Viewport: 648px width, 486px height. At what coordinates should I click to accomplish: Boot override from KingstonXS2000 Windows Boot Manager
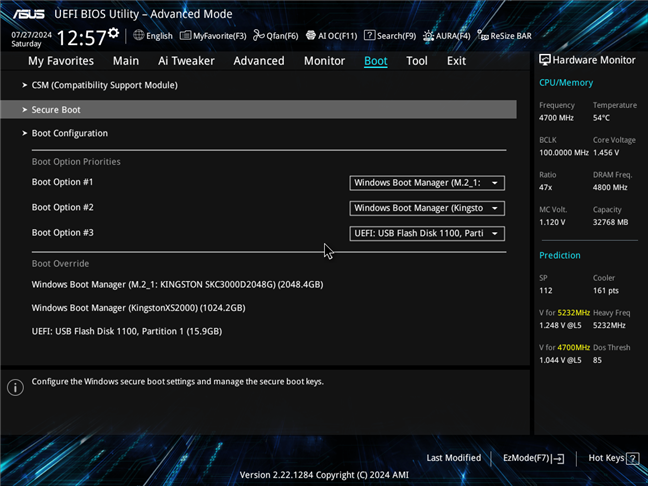click(138, 308)
